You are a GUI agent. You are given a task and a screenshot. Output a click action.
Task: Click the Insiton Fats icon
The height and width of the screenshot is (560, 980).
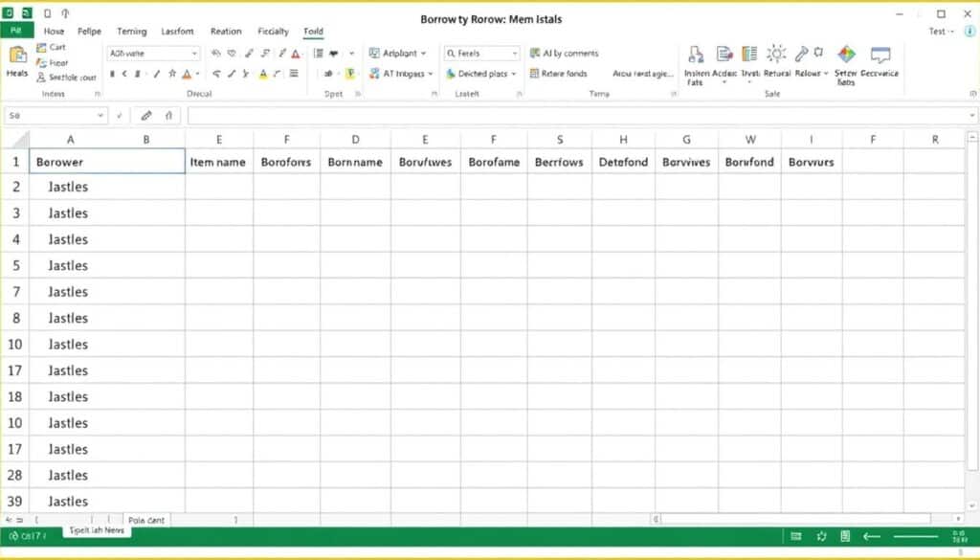tap(696, 55)
